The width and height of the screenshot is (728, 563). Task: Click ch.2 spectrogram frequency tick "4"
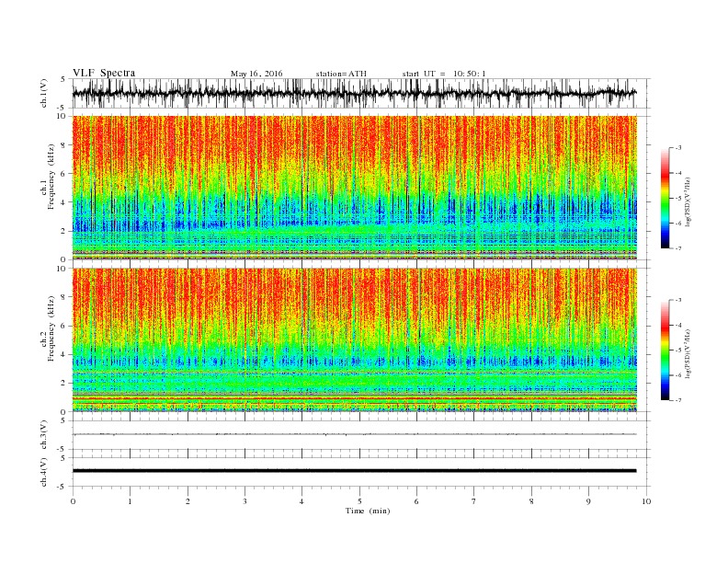point(64,354)
